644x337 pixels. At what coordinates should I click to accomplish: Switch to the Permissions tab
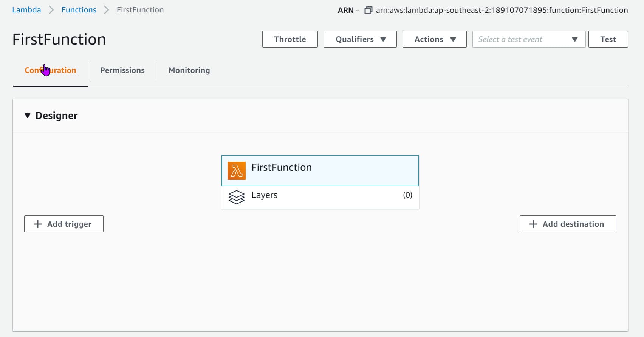pos(122,70)
